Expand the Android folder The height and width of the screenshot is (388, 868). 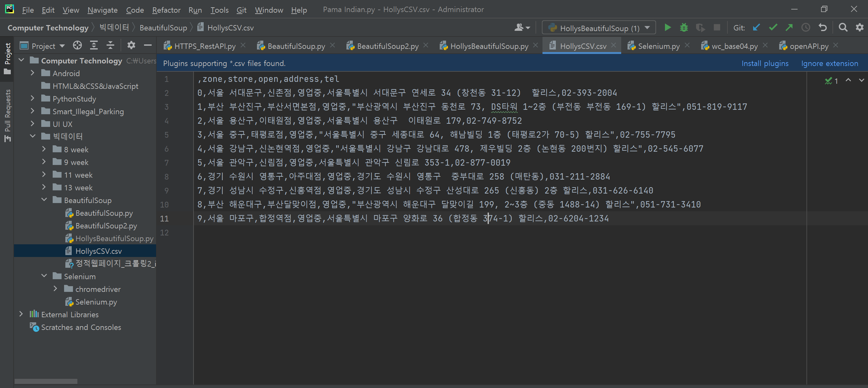pos(32,73)
